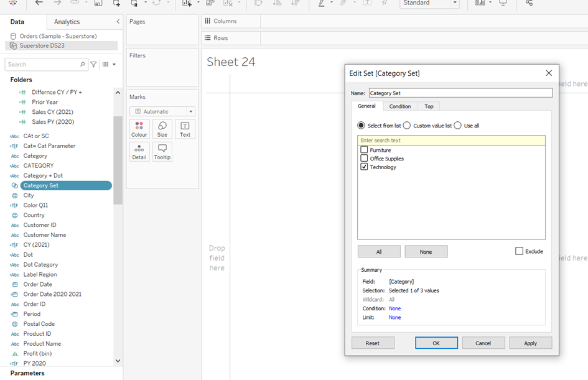This screenshot has width=588, height=380.
Task: Click the All button in Edit Set
Action: point(379,252)
